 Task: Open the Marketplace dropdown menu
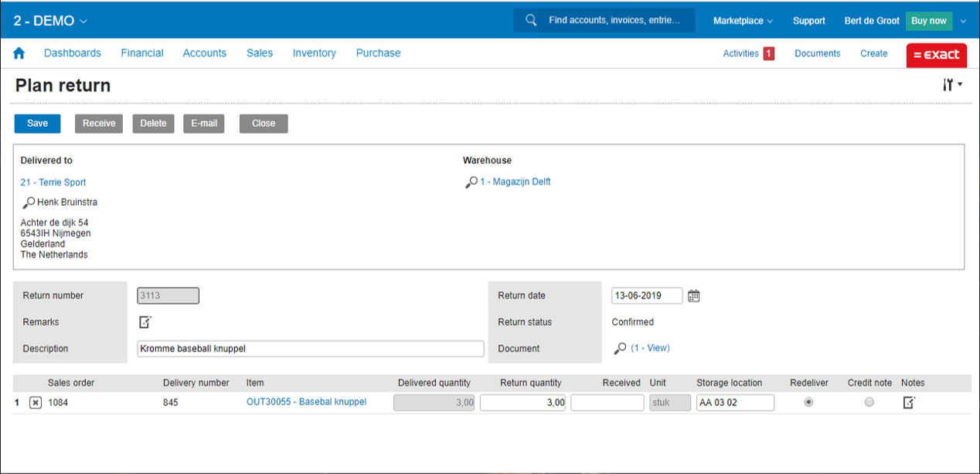(x=743, y=21)
